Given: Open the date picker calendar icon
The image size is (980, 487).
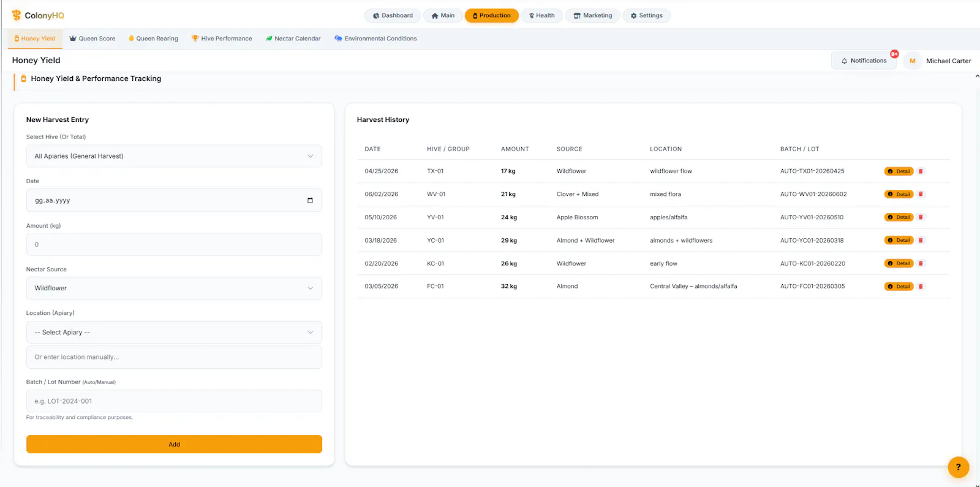Looking at the screenshot, I should pos(310,200).
